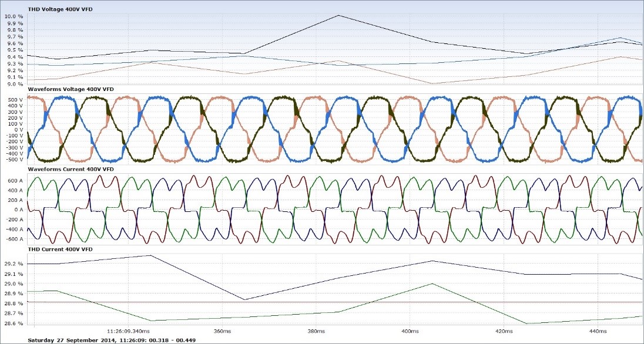
Task: Click the '9.3 %' axis label
Action: 14,63
